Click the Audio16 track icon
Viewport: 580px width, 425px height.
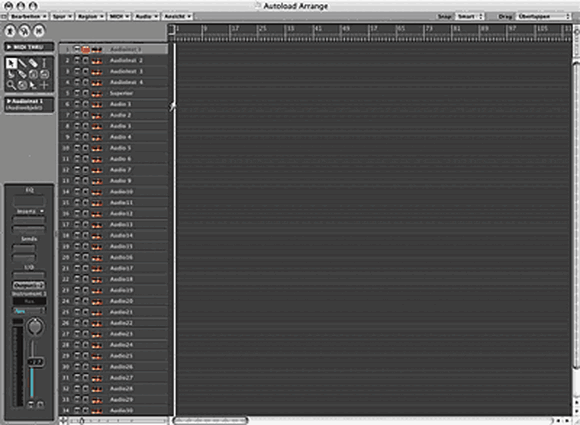[x=97, y=258]
